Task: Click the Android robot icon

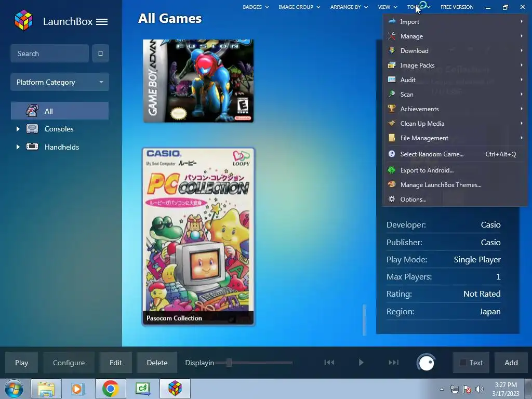Action: click(392, 170)
